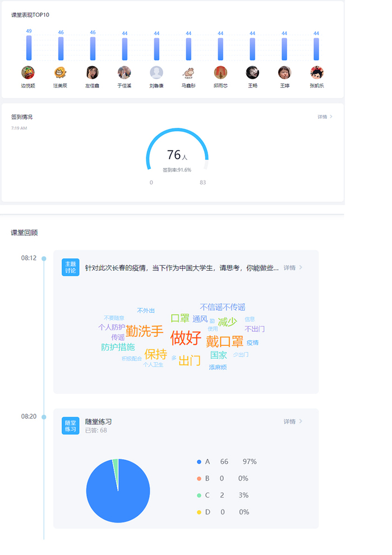Click 边悦颖's avatar in TOP10
The image size is (392, 555).
(x=28, y=72)
